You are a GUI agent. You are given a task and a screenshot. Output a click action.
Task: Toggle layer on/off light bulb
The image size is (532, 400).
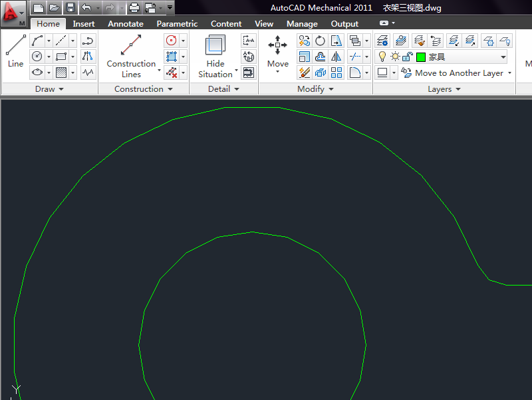382,57
